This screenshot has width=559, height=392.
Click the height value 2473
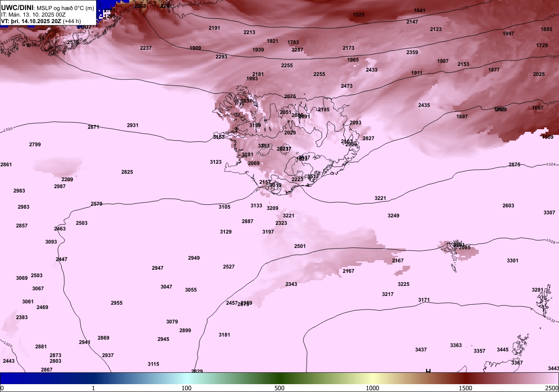tap(347, 86)
